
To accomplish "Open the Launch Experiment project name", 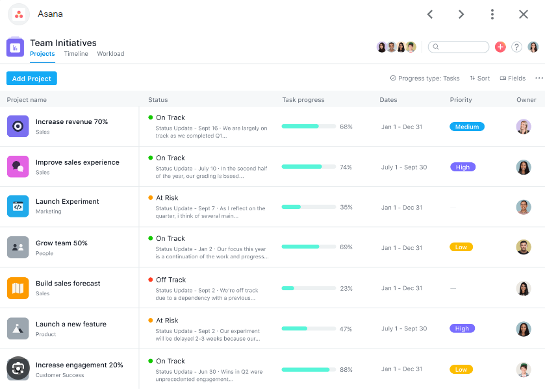I will coord(67,201).
